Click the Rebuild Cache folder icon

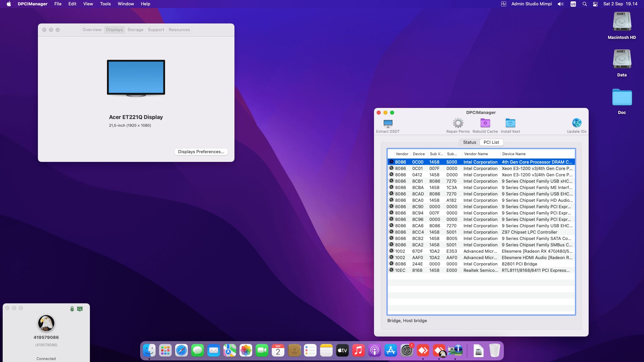(x=485, y=123)
